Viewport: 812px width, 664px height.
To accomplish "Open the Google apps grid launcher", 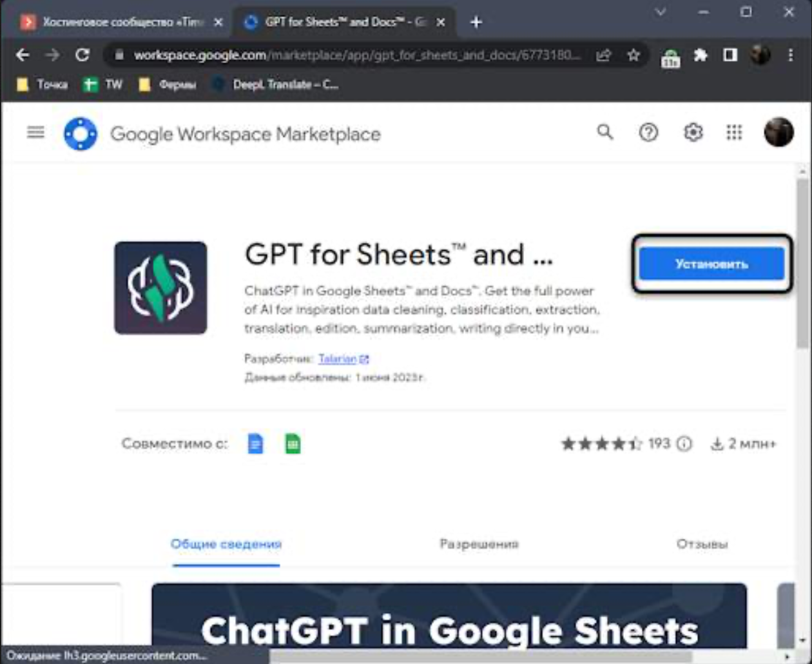I will pos(735,133).
